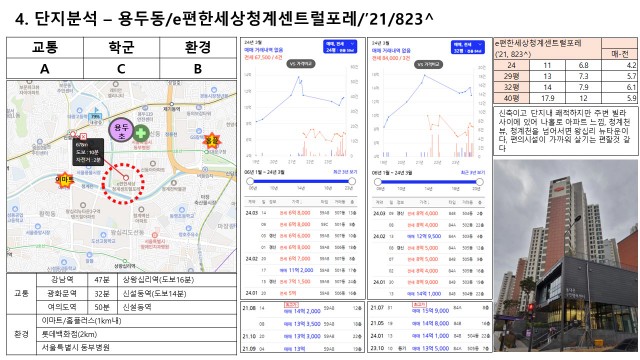Select the 교통 header cell
640x360 pixels.
45,47
